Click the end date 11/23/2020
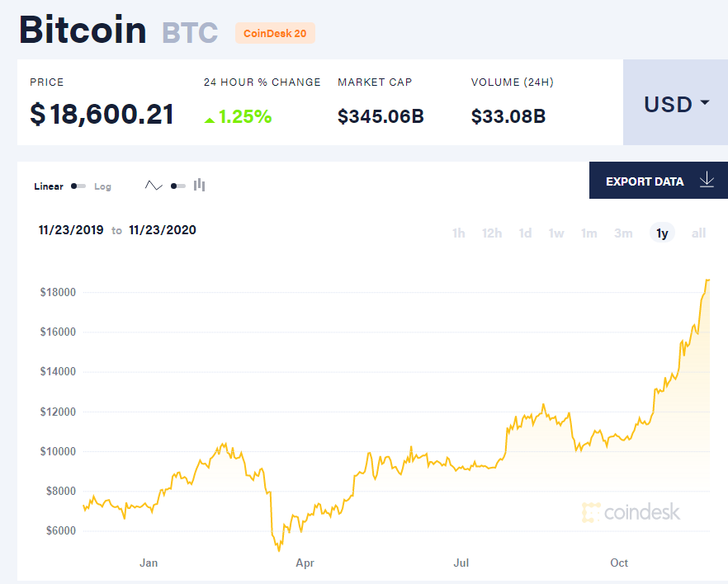The width and height of the screenshot is (728, 584). tap(163, 230)
